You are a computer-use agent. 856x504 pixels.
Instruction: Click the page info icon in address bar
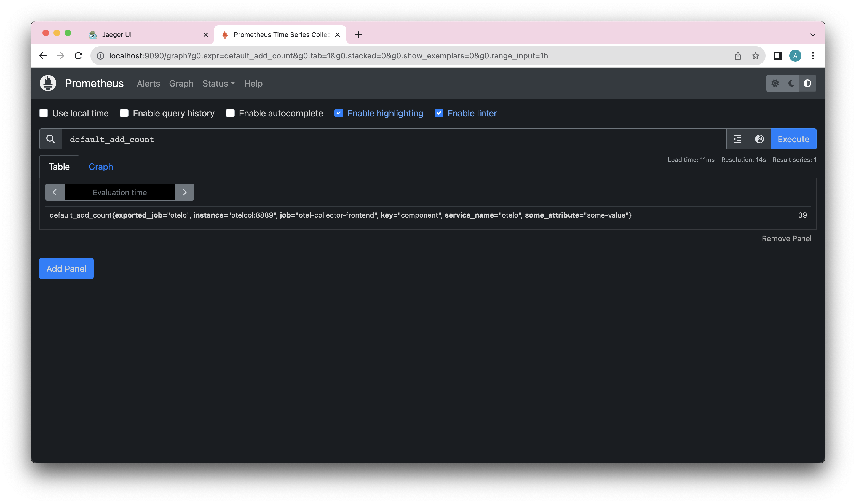[100, 56]
